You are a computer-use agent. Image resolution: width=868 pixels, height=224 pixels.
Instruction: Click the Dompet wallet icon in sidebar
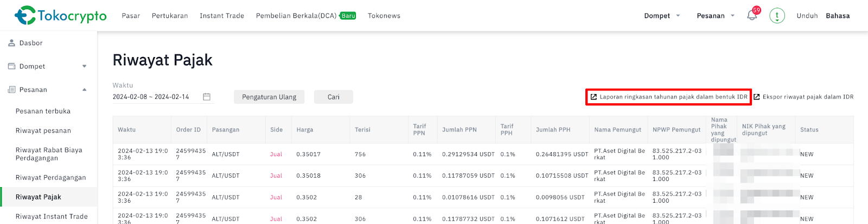11,66
